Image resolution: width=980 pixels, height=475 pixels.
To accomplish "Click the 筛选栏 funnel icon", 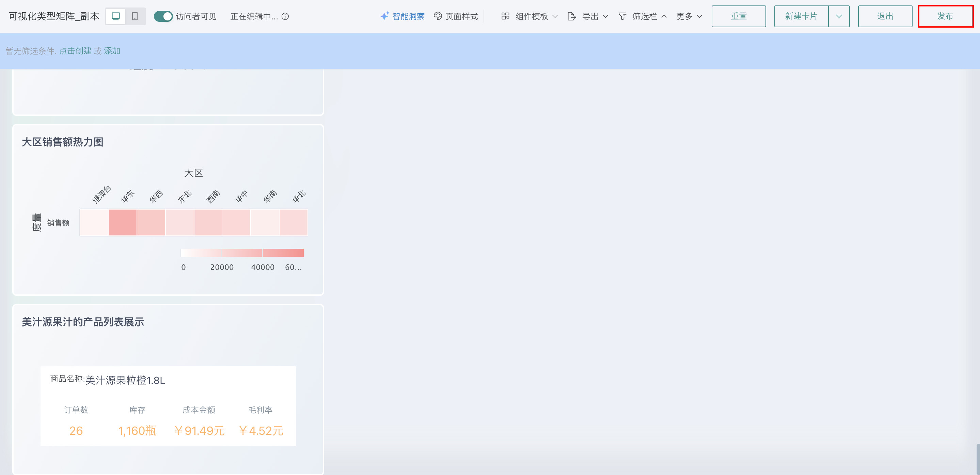I will (622, 16).
